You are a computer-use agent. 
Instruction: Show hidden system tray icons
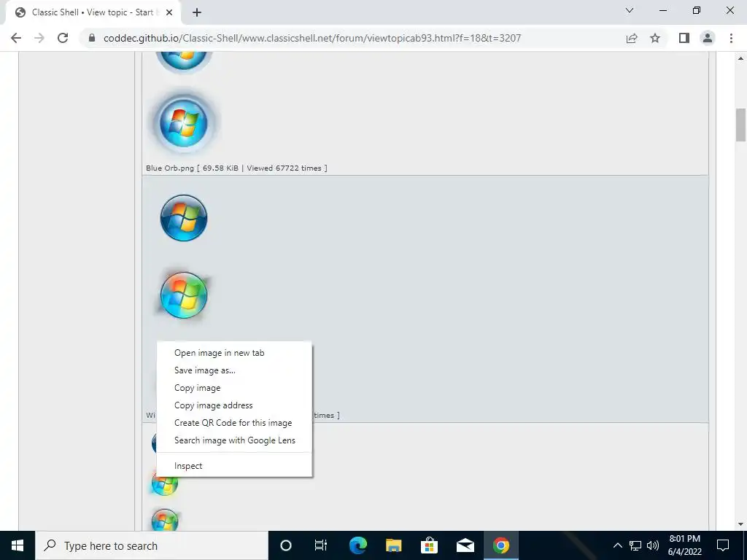[x=617, y=545]
